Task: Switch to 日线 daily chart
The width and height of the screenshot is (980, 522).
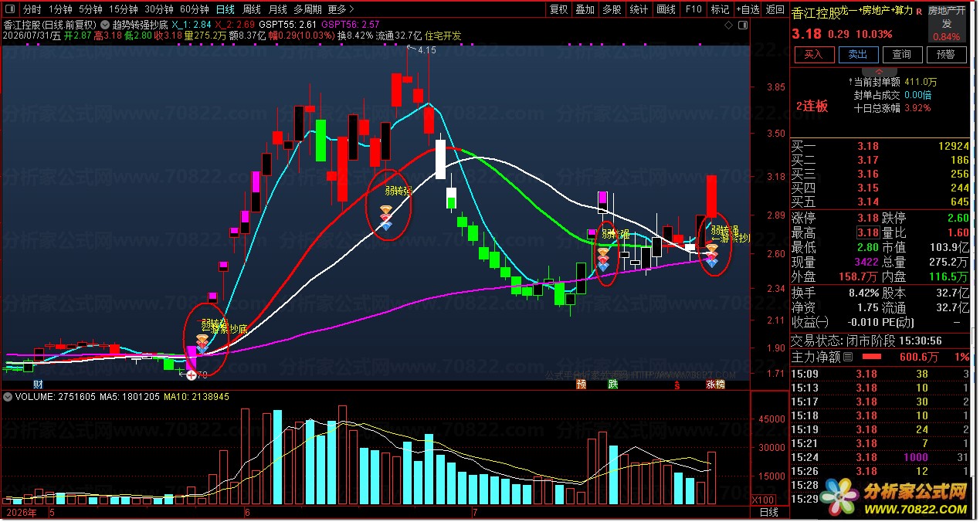Action: (225, 10)
